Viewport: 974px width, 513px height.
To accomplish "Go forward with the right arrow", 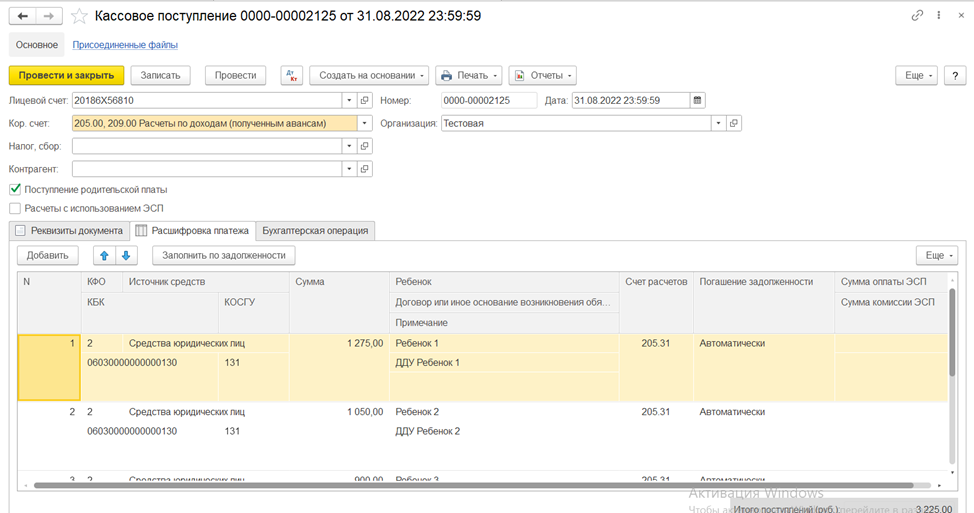I will (48, 16).
